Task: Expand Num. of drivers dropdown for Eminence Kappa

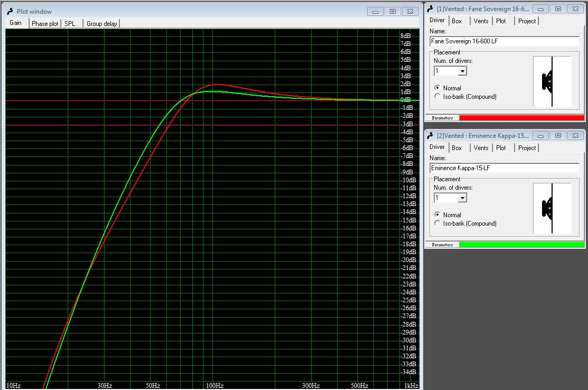Action: click(x=462, y=198)
